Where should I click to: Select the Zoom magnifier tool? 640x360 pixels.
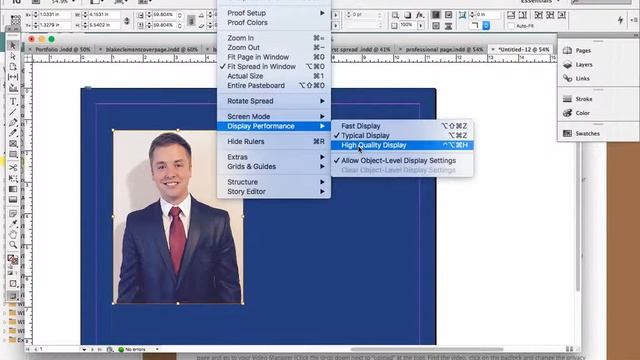[x=13, y=245]
